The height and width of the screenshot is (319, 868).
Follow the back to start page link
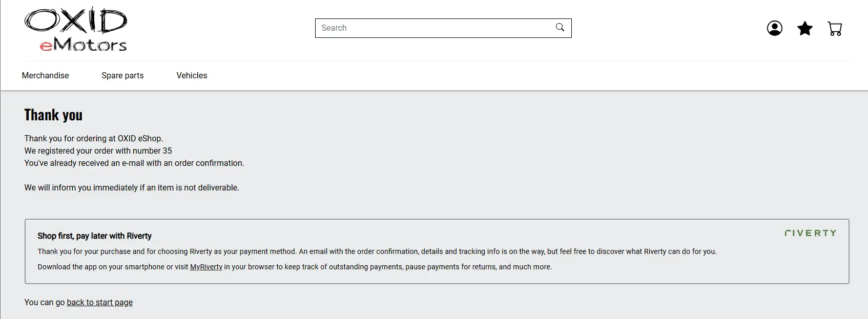pos(99,302)
